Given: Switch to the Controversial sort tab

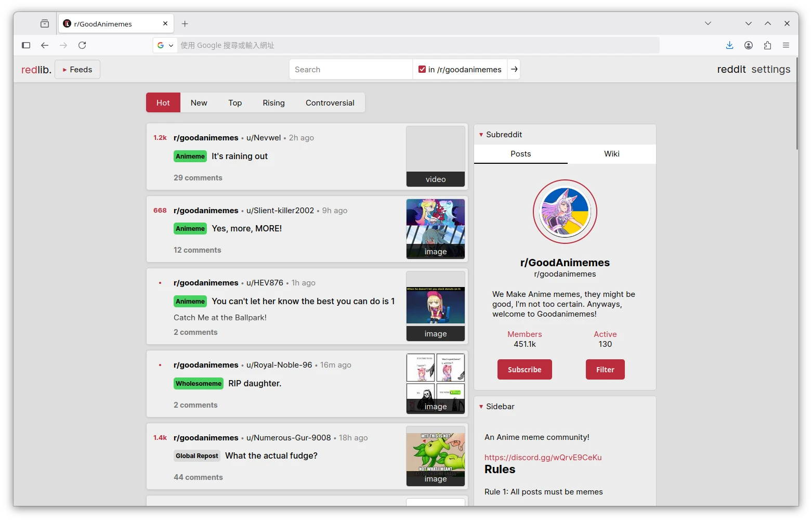Looking at the screenshot, I should coord(330,102).
